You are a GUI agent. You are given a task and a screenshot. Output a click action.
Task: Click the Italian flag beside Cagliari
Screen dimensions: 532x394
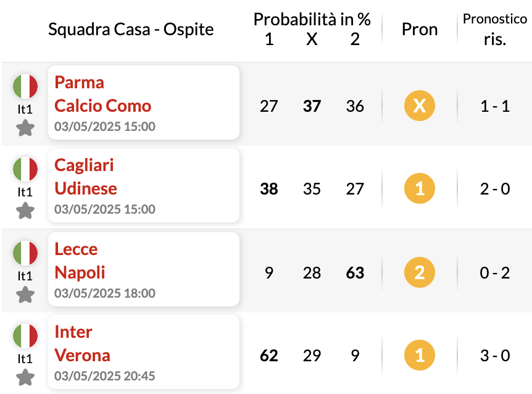tap(25, 169)
